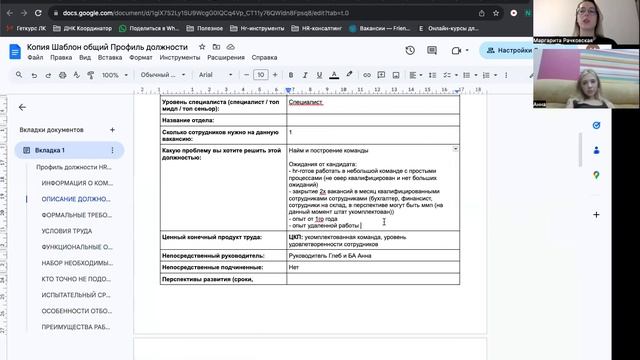Open text alignment options

(416, 75)
